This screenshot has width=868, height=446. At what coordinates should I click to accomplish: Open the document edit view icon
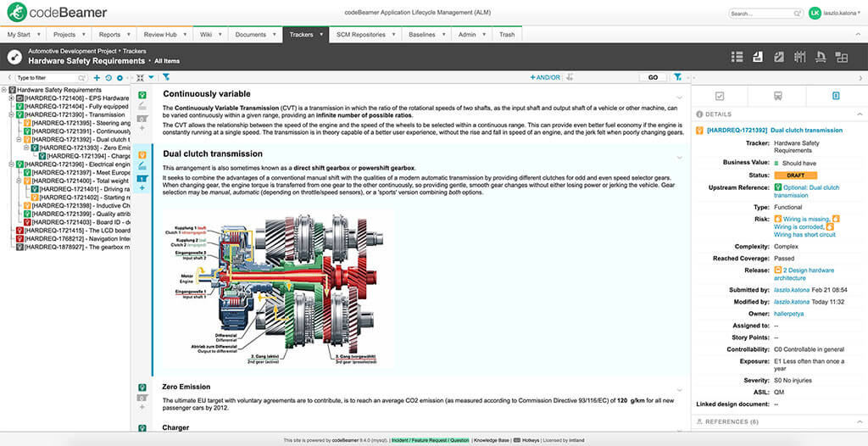point(779,57)
